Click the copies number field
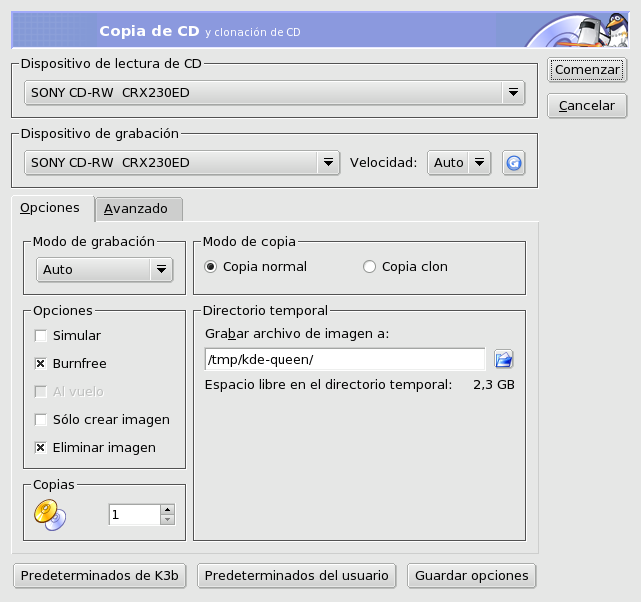The image size is (641, 602). (134, 515)
